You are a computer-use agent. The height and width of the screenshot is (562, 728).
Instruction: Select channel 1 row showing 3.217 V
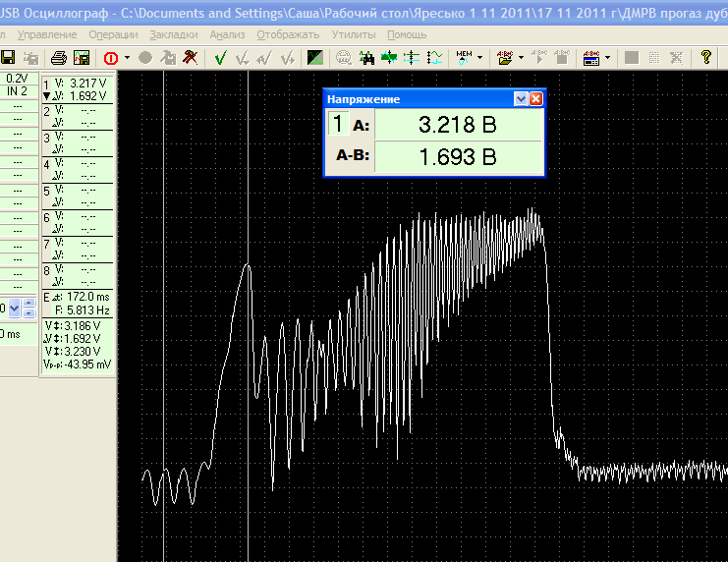pos(78,89)
